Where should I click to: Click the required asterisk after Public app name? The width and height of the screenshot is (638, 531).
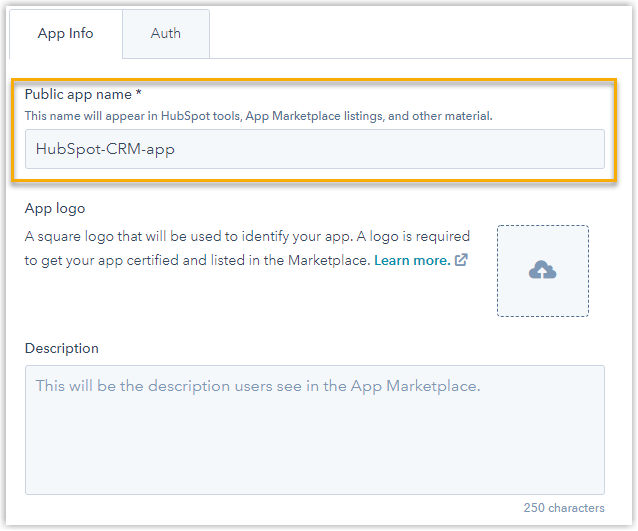tap(138, 94)
